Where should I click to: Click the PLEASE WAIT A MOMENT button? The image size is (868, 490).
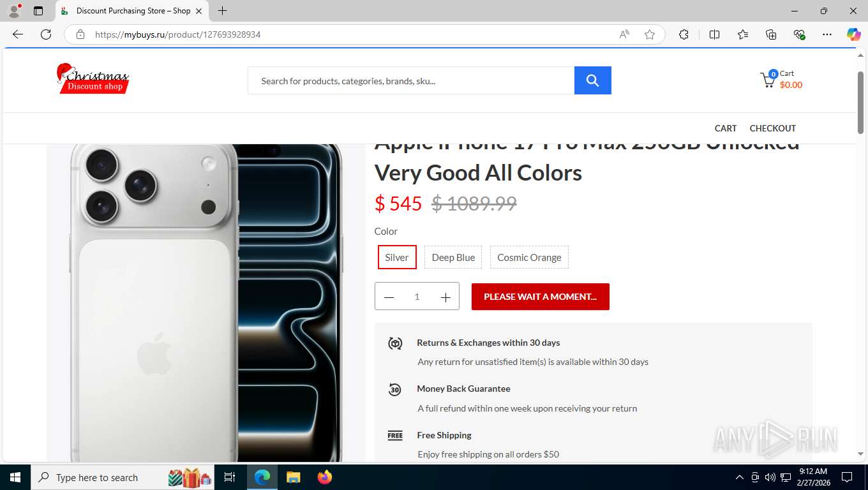point(541,297)
